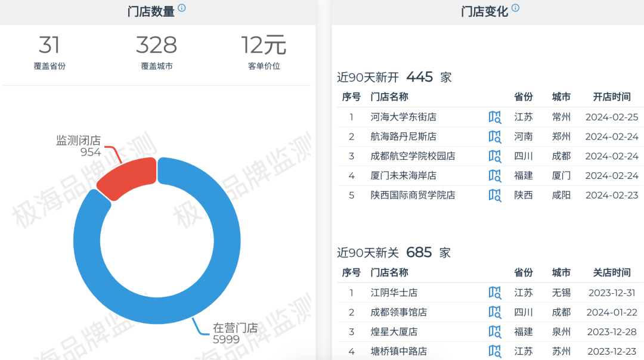644x360 pixels.
Task: Click closing date 2023-12-31
Action: 612,293
